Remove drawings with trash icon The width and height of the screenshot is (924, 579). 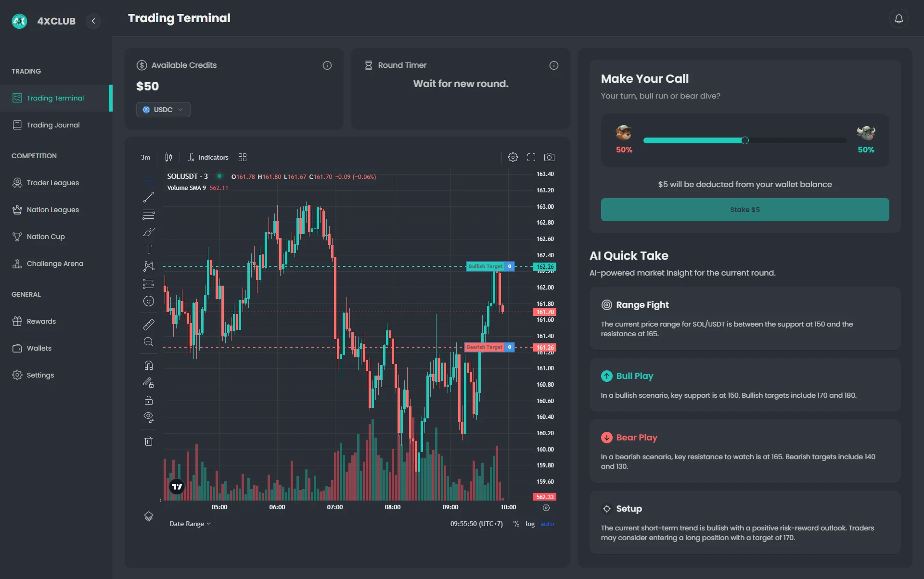pos(149,441)
